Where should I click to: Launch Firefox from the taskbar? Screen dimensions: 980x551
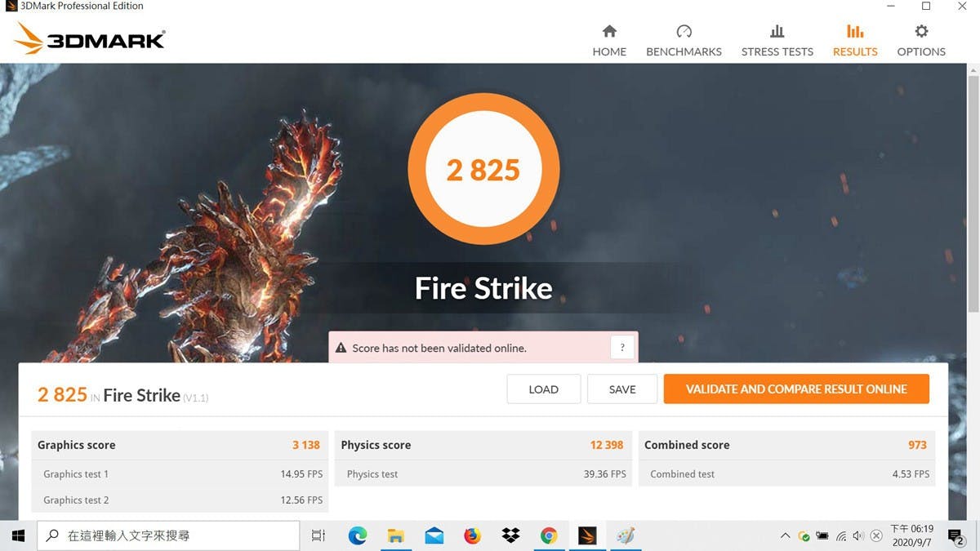[473, 535]
